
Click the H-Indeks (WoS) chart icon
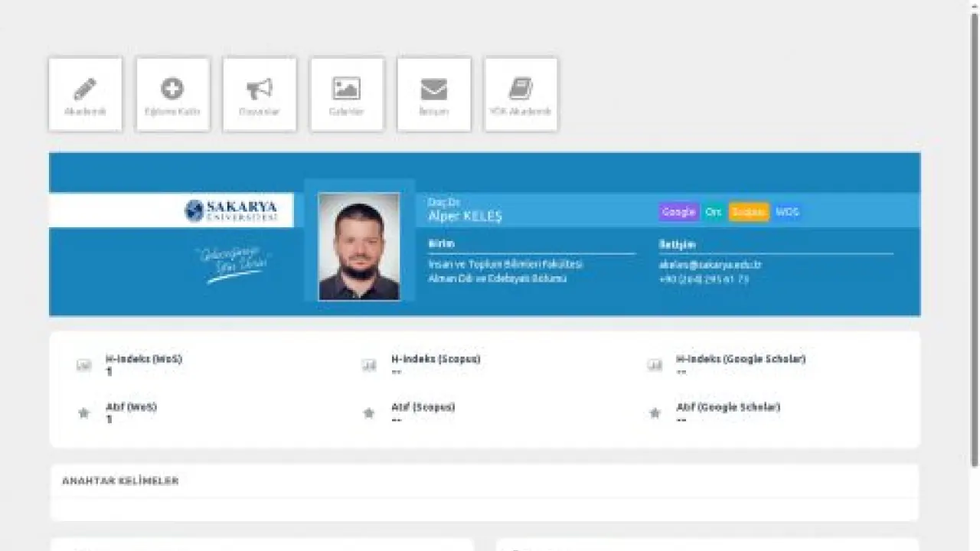(x=83, y=365)
